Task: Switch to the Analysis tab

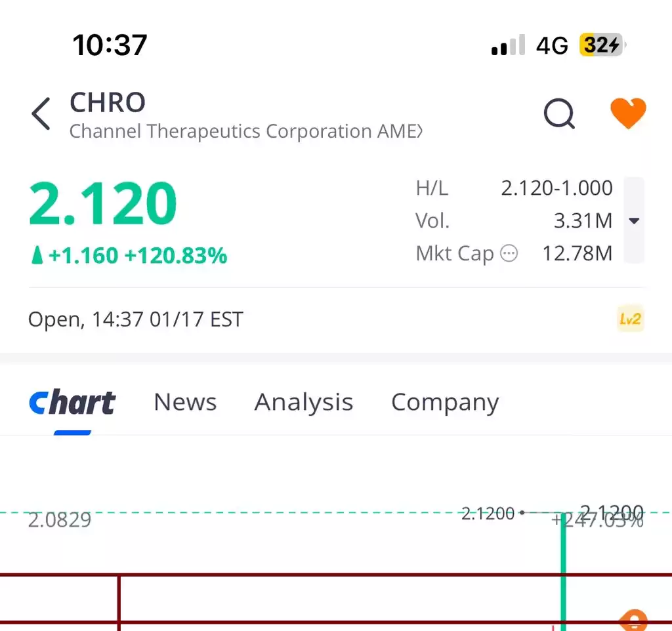Action: pyautogui.click(x=303, y=402)
